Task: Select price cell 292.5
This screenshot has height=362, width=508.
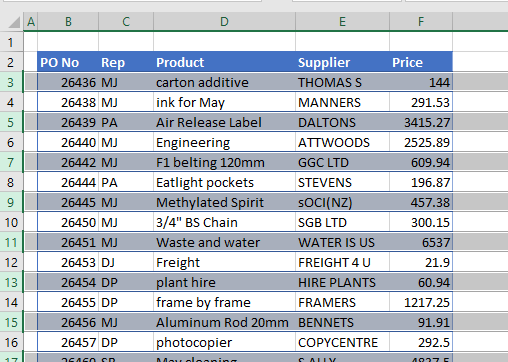Action: [x=421, y=342]
